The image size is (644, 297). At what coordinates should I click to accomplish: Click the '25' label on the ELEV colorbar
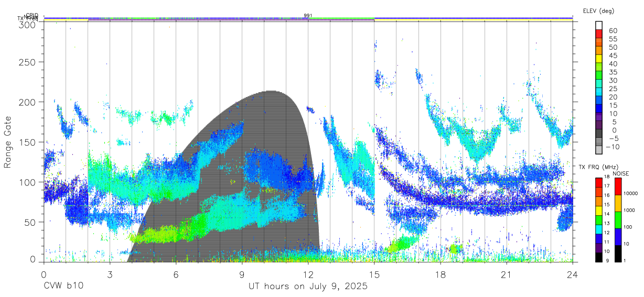[613, 89]
